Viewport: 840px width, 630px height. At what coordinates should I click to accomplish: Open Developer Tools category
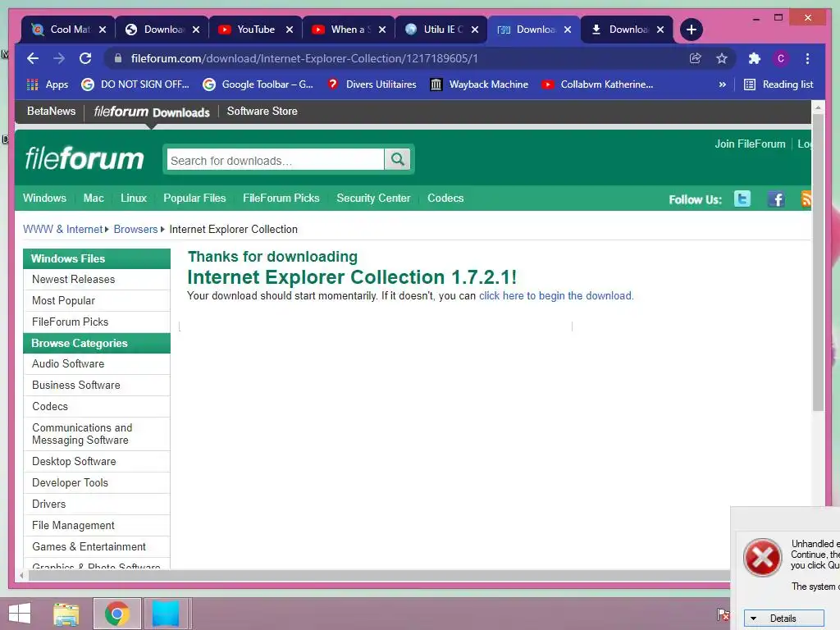pos(97,482)
